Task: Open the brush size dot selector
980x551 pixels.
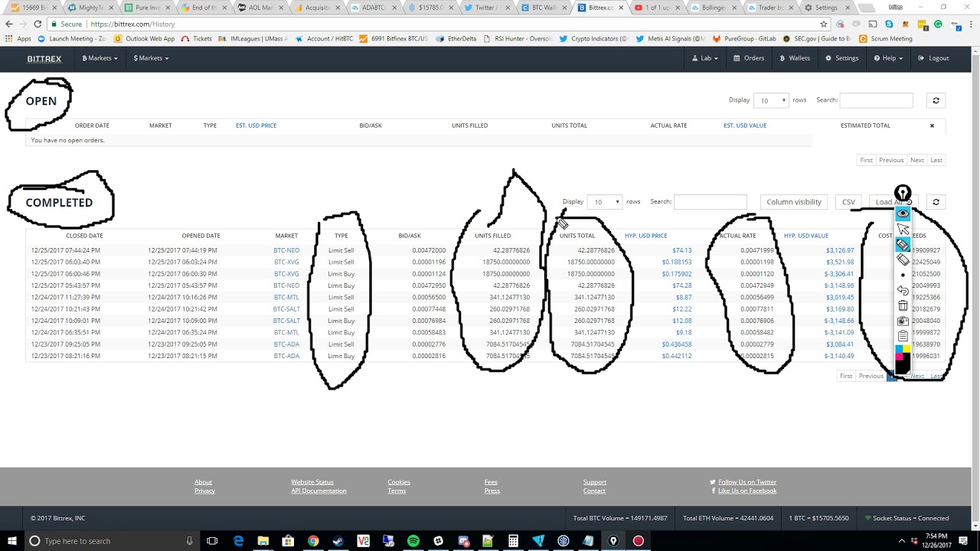Action: coord(903,275)
